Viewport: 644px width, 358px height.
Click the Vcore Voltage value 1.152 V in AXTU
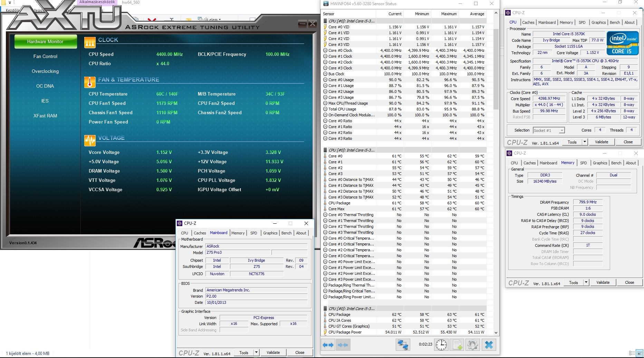pyautogui.click(x=164, y=152)
